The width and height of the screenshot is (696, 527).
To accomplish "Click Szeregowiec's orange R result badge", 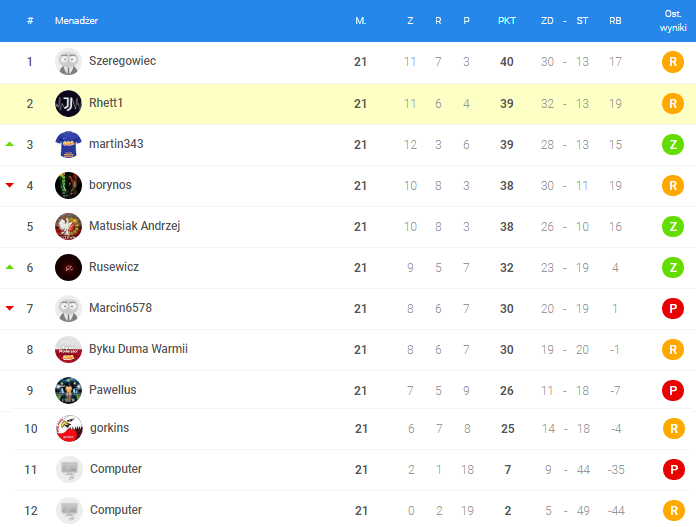I will 673,62.
